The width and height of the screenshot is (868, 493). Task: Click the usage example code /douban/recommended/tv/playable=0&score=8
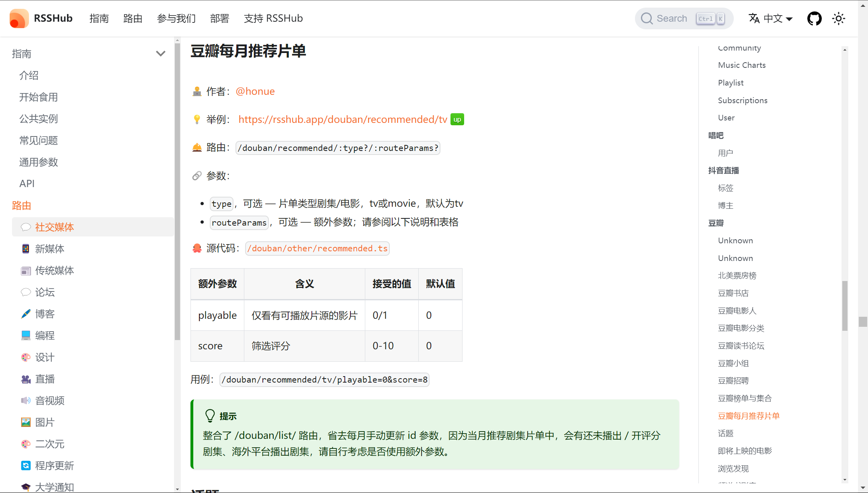coord(325,380)
